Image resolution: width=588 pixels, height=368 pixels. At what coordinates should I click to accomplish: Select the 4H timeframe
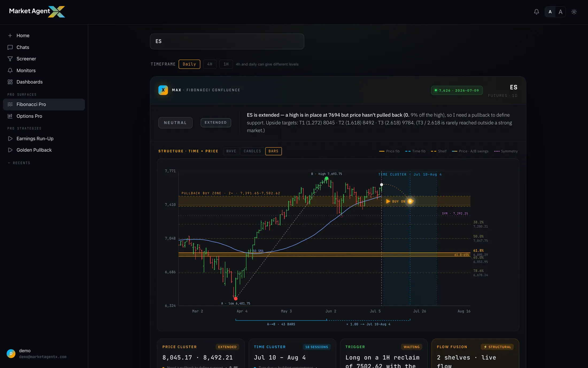(210, 64)
